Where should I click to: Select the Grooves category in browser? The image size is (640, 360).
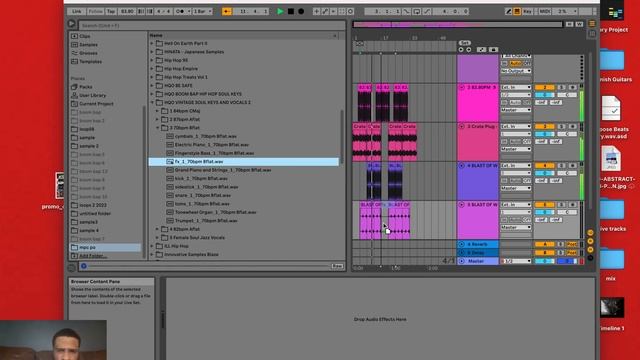coord(88,53)
